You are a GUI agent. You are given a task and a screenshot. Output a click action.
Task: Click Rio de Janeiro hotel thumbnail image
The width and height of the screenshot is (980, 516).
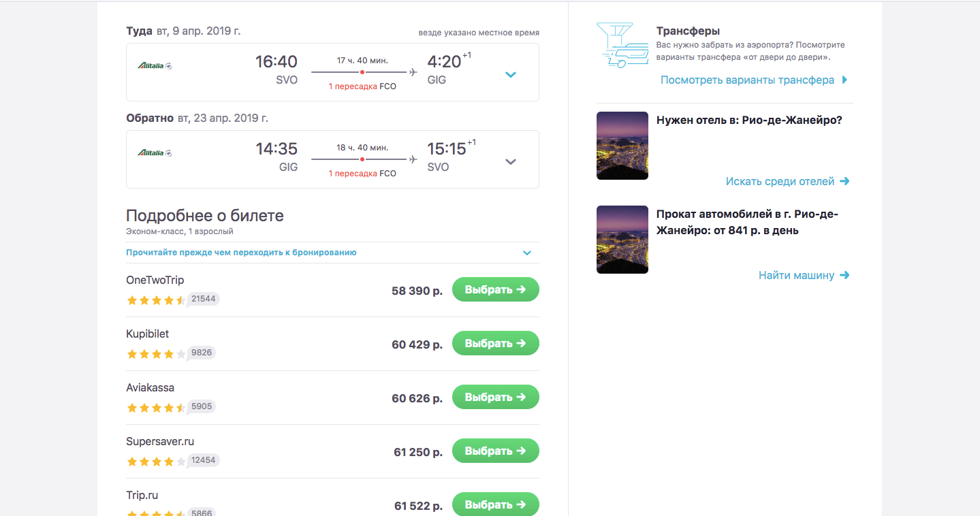point(622,146)
